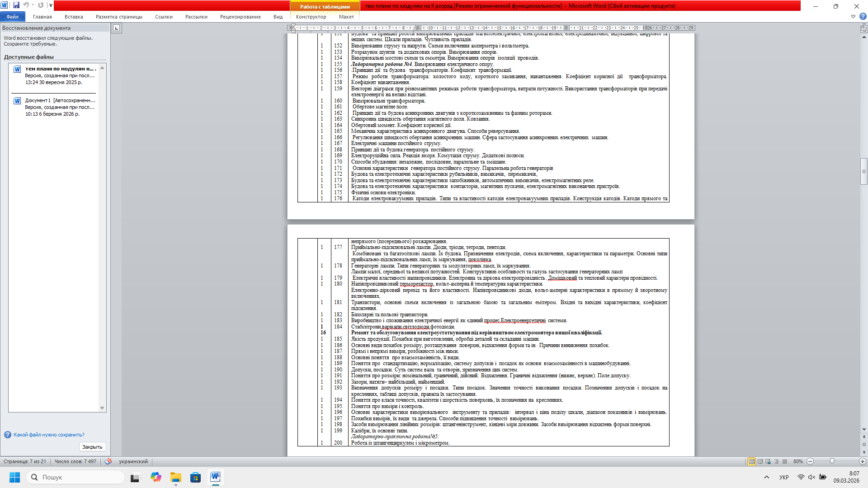Click the Save icon in quick access toolbar
Image resolution: width=868 pixels, height=488 pixels.
pyautogui.click(x=16, y=5)
